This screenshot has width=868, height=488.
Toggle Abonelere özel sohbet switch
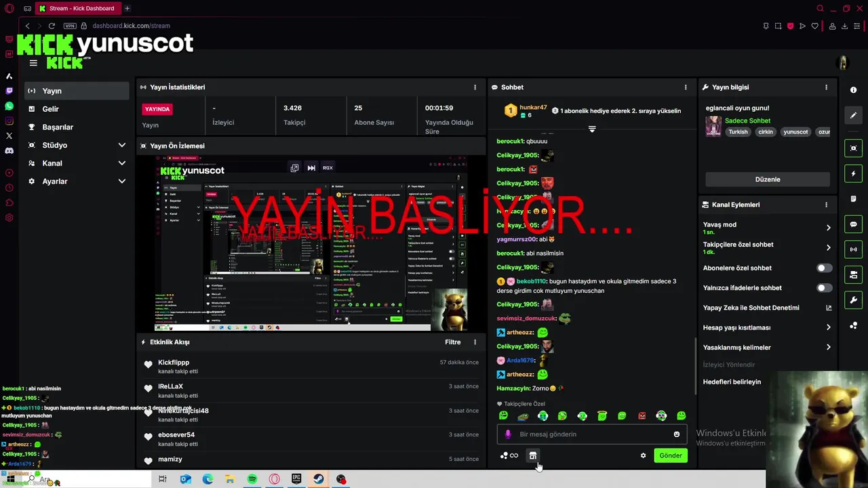coord(824,268)
